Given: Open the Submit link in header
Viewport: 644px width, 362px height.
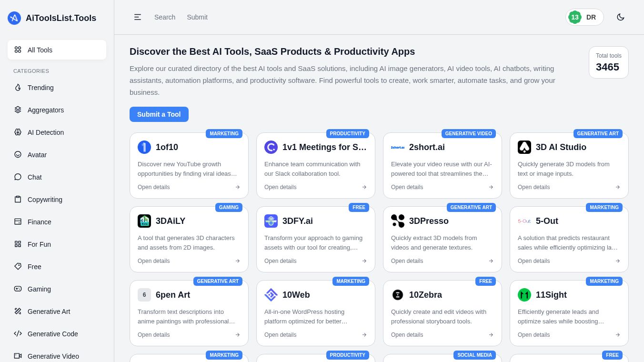Looking at the screenshot, I should click(197, 17).
